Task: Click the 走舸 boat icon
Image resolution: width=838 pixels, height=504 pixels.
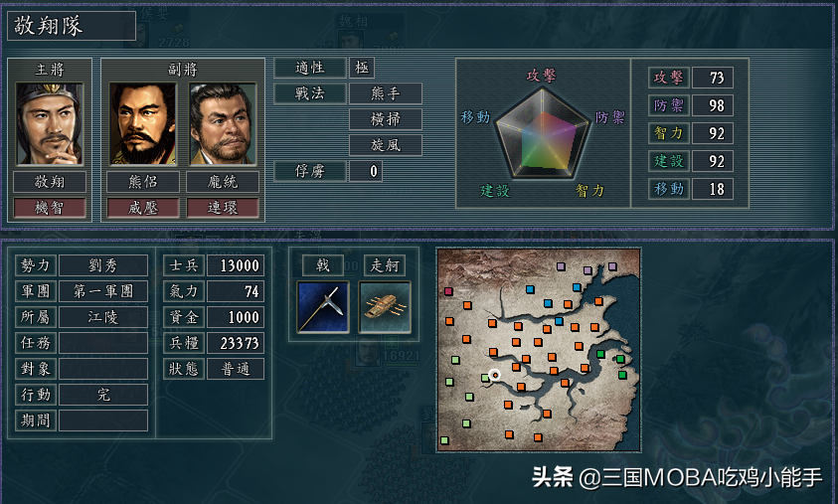Action: [x=386, y=307]
